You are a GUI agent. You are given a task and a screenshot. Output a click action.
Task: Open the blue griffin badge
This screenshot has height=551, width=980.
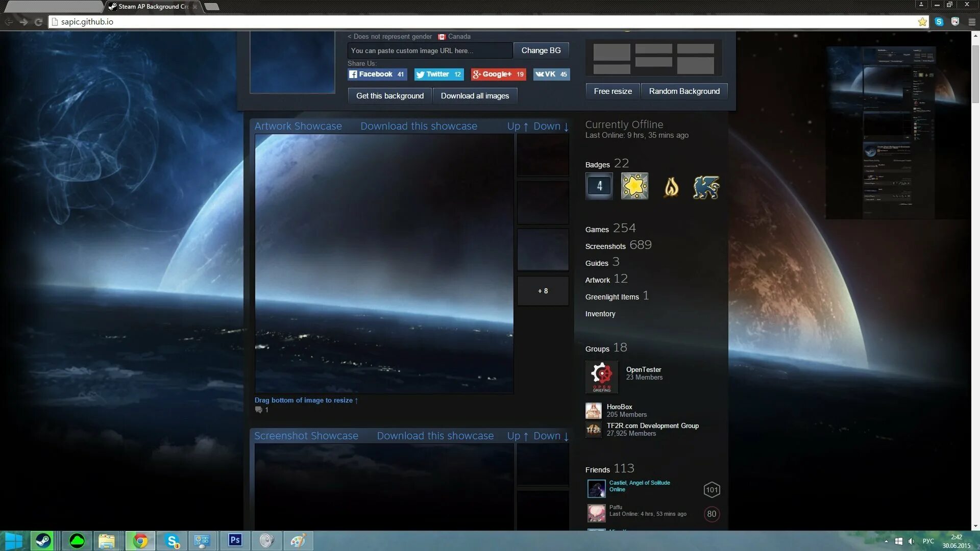pos(706,187)
